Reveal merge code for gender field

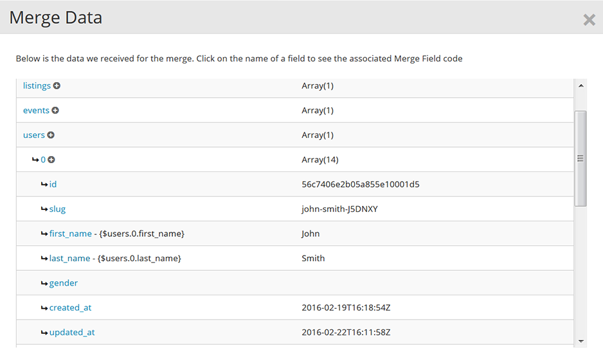[63, 283]
